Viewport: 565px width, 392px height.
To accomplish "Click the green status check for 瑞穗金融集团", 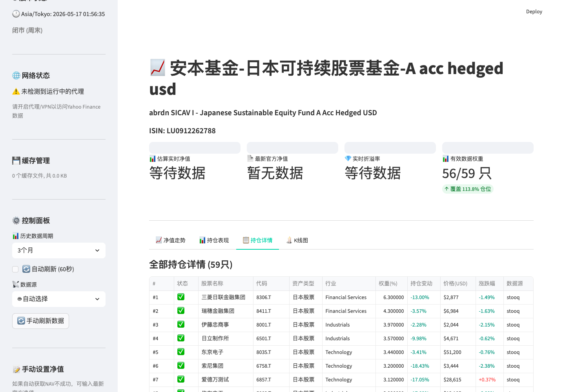I will 181,311.
